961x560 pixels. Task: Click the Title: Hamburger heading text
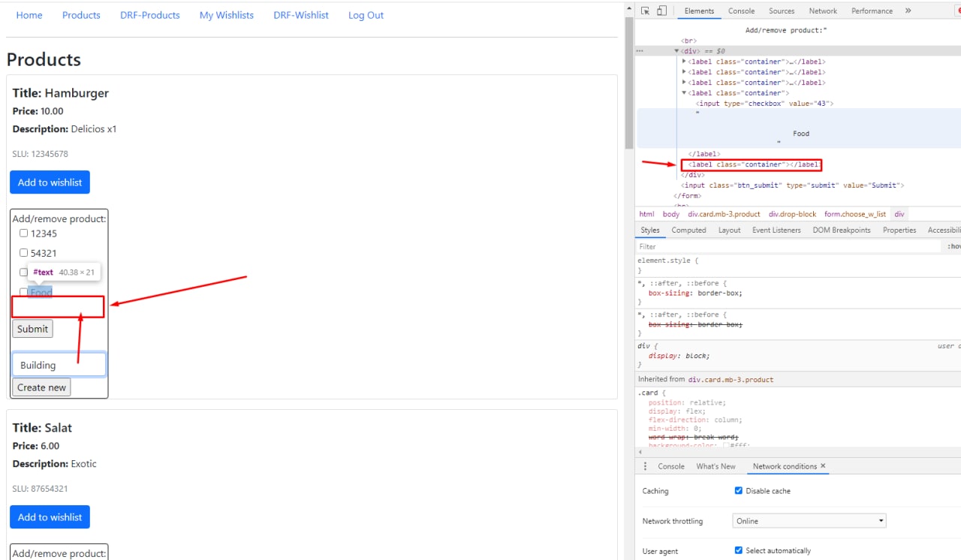coord(60,93)
